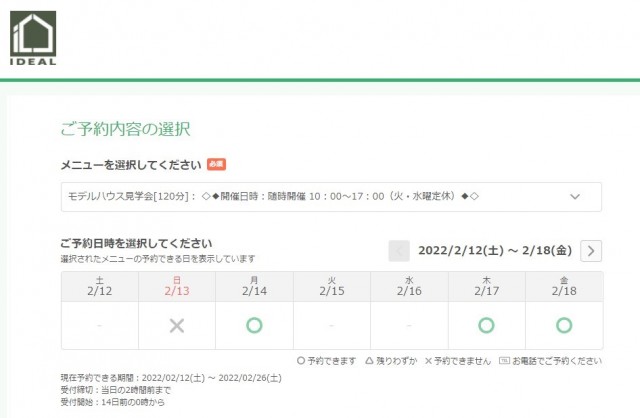Click the 日 2/13 column header
Image resolution: width=640 pixels, height=418 pixels.
[177, 286]
